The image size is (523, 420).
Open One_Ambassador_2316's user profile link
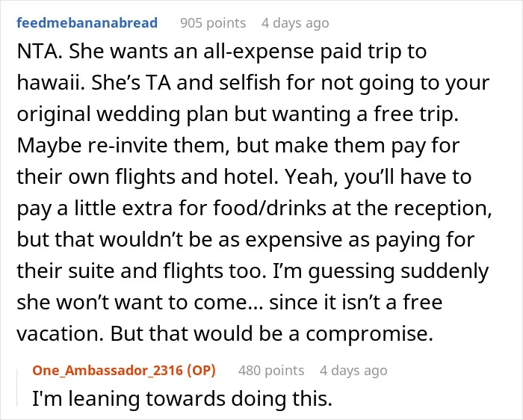coord(108,370)
